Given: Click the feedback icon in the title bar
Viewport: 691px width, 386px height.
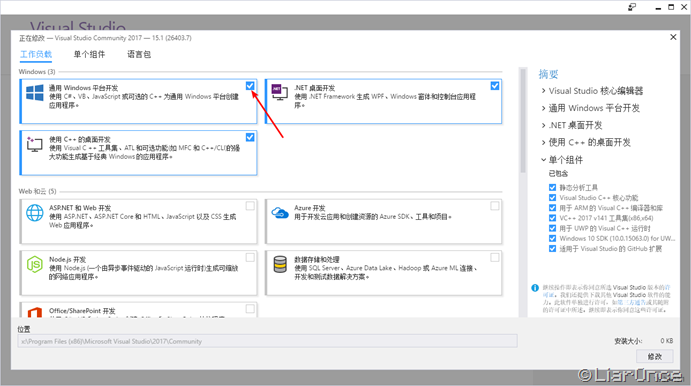Looking at the screenshot, I should pos(632,7).
